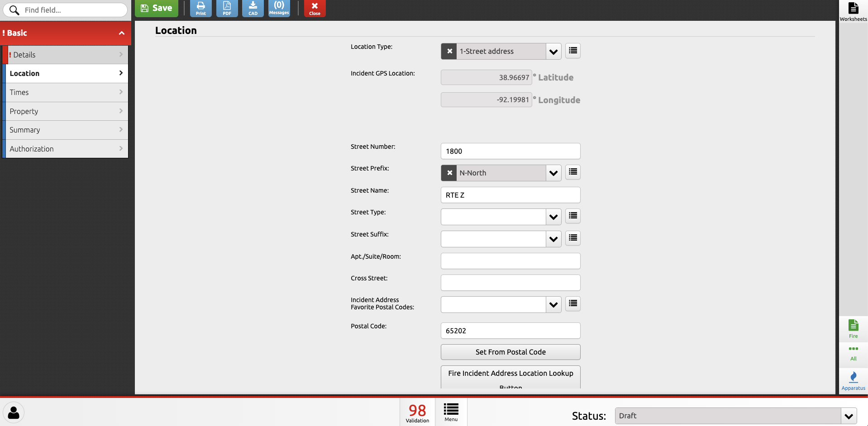The width and height of the screenshot is (868, 426).
Task: Open the Property section in sidebar
Action: coord(66,111)
